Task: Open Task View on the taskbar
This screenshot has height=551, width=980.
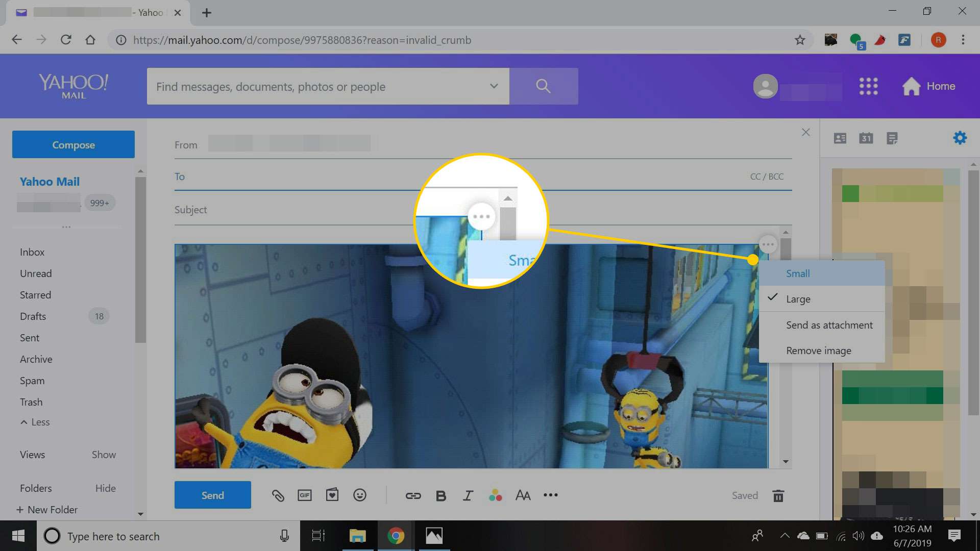Action: pos(318,536)
